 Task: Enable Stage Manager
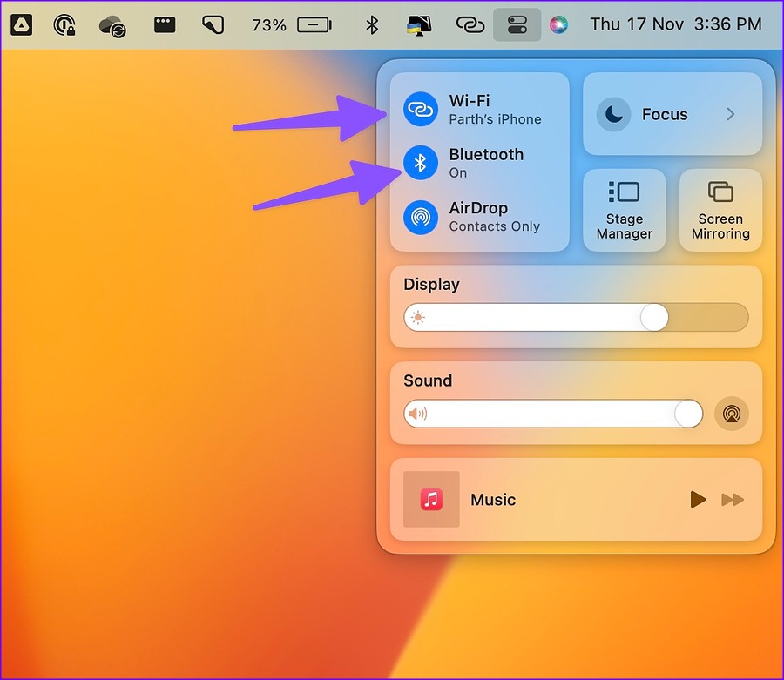(x=624, y=211)
